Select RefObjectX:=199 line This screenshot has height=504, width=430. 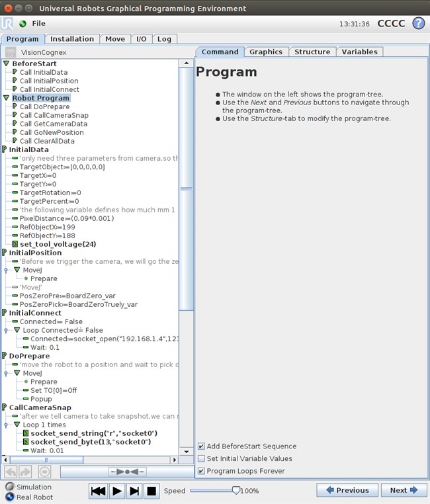click(47, 227)
